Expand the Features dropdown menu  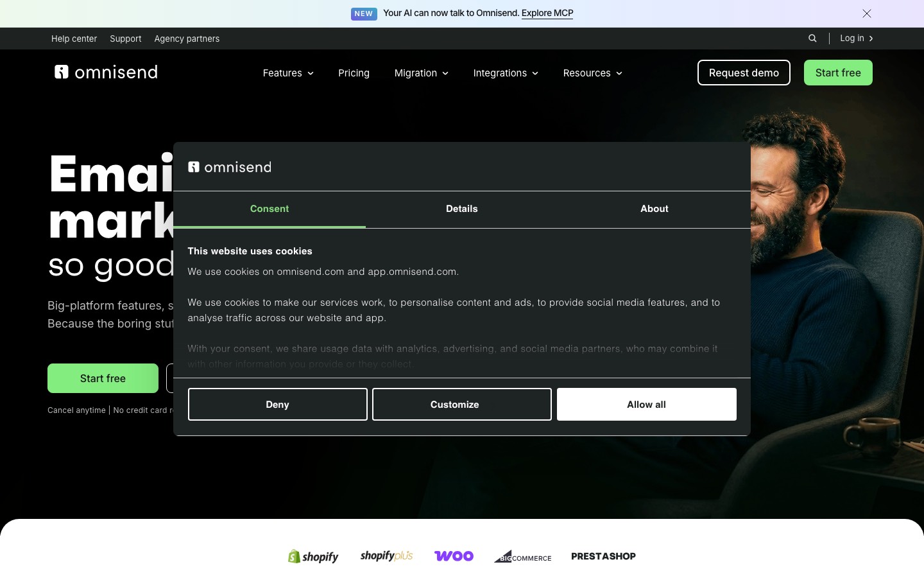(x=288, y=73)
